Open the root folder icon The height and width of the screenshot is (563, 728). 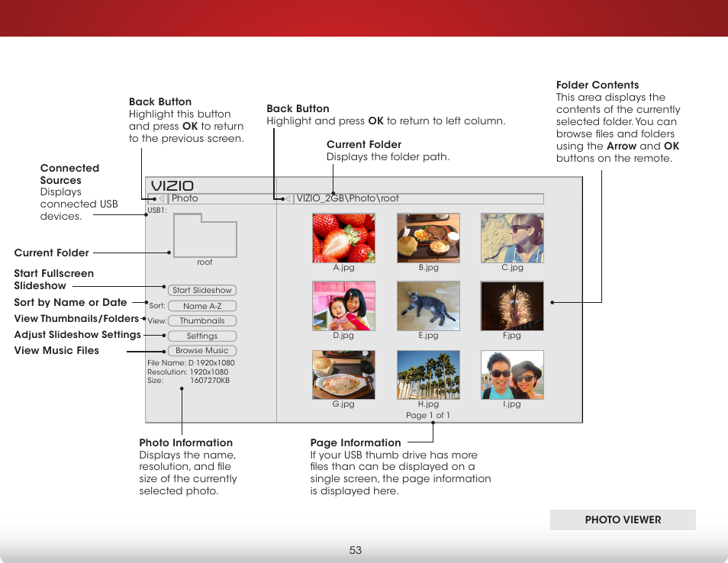pos(205,235)
